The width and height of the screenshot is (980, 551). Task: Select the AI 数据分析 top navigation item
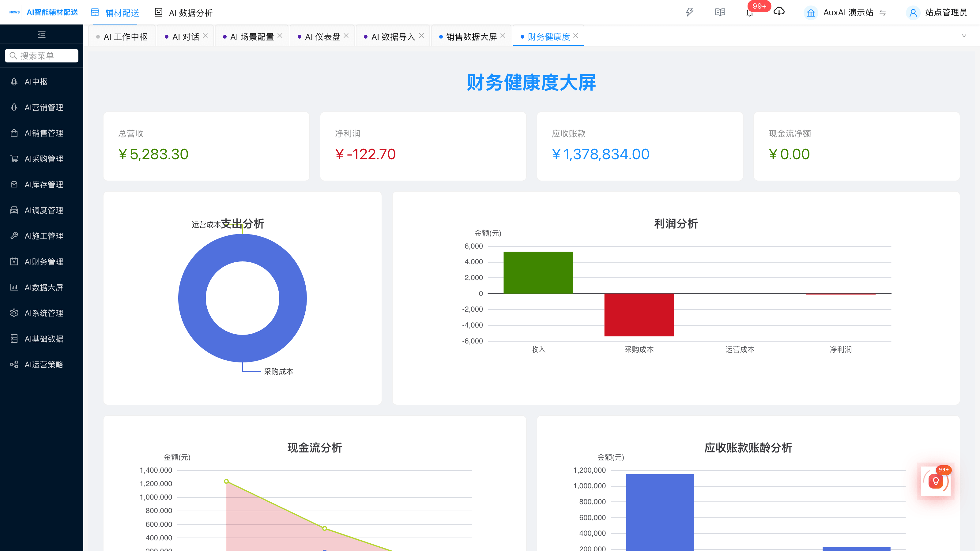tap(184, 13)
